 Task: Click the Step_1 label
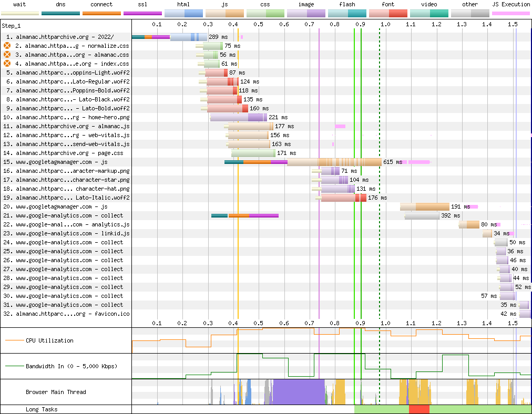(x=11, y=25)
